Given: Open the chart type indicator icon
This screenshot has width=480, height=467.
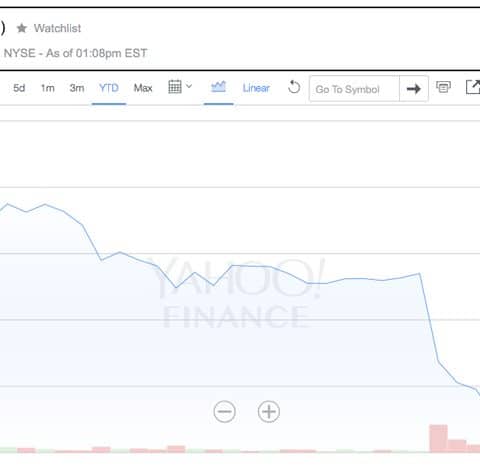Looking at the screenshot, I should click(x=218, y=87).
